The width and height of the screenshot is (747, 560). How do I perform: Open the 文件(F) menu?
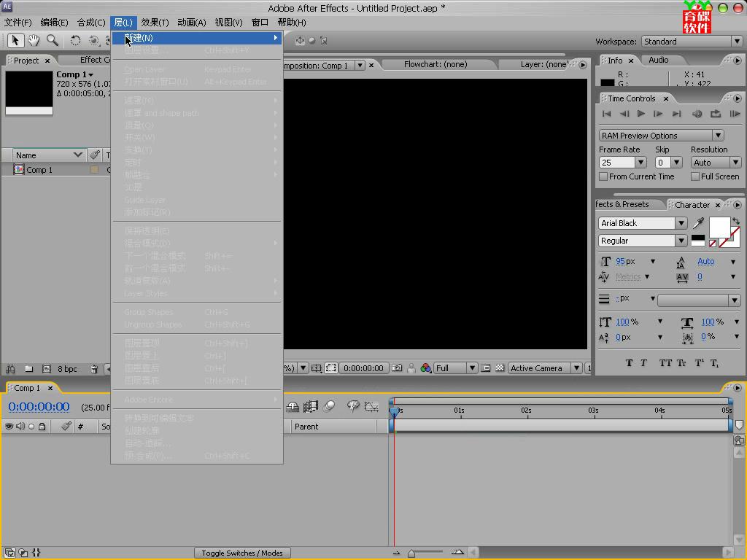pyautogui.click(x=18, y=23)
